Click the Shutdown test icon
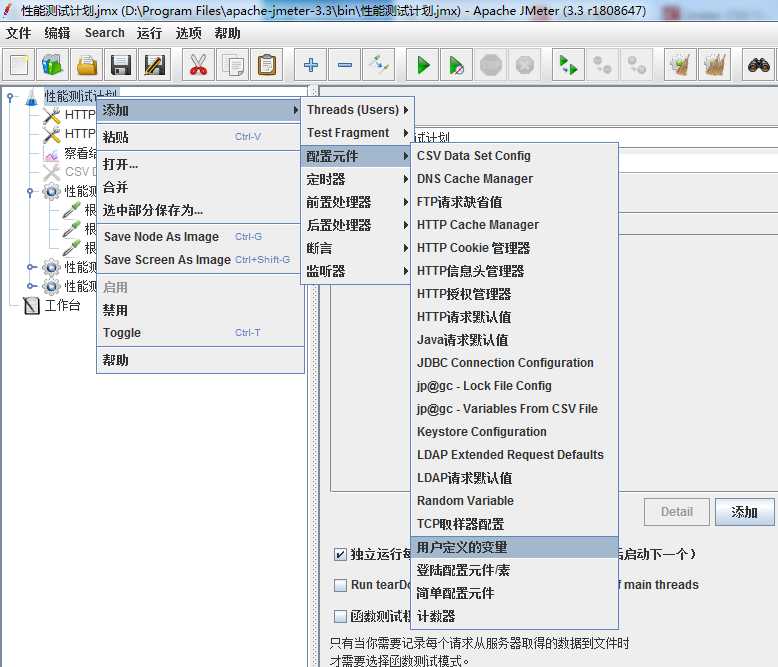This screenshot has width=778, height=667. (x=524, y=65)
